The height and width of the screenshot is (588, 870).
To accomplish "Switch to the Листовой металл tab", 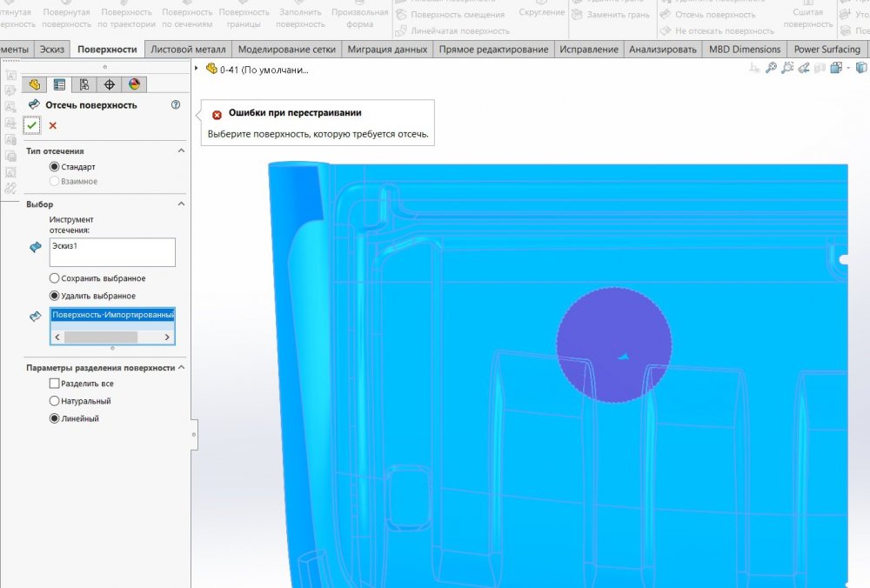I will (188, 50).
